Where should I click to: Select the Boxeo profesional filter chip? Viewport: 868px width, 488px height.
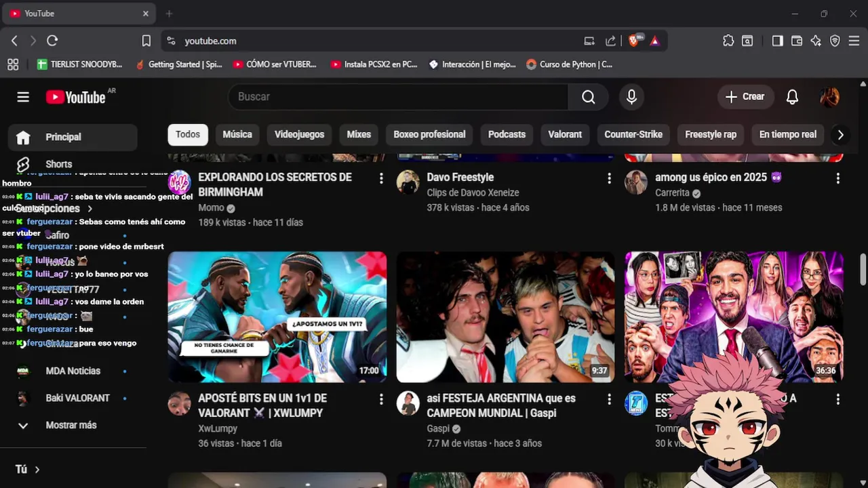click(x=429, y=134)
